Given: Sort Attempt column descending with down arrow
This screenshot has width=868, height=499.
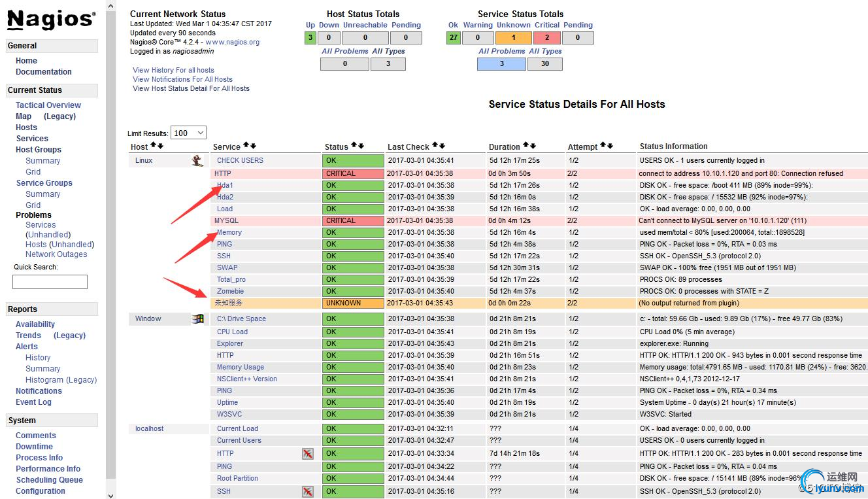Looking at the screenshot, I should pos(610,145).
